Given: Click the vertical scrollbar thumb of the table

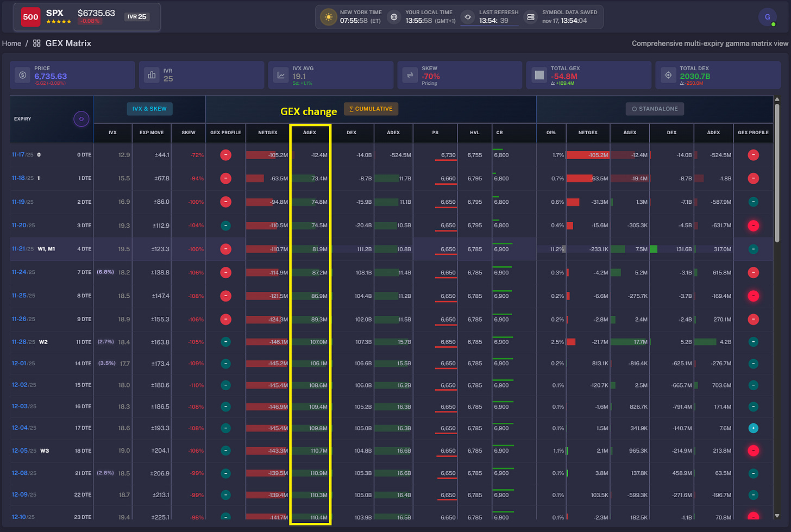Looking at the screenshot, I should click(777, 173).
